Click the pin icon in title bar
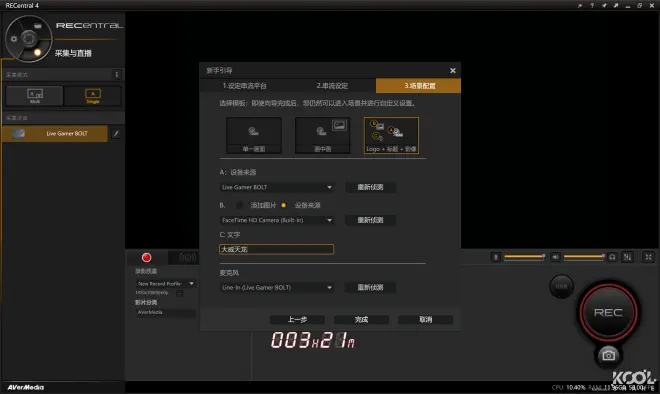Viewport: 660px width, 394px height. [x=604, y=5]
